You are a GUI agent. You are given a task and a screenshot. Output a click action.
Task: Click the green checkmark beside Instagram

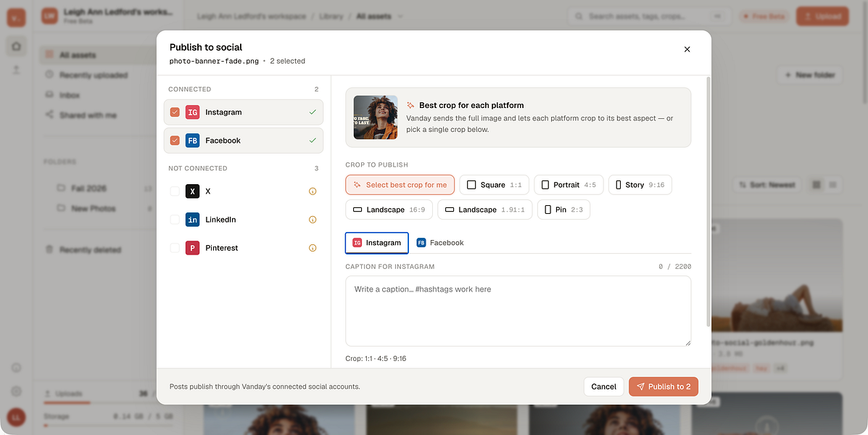pos(313,112)
